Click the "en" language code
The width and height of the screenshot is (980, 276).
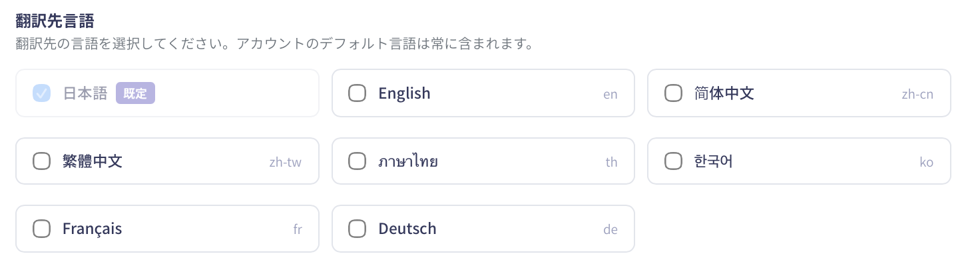(x=610, y=94)
